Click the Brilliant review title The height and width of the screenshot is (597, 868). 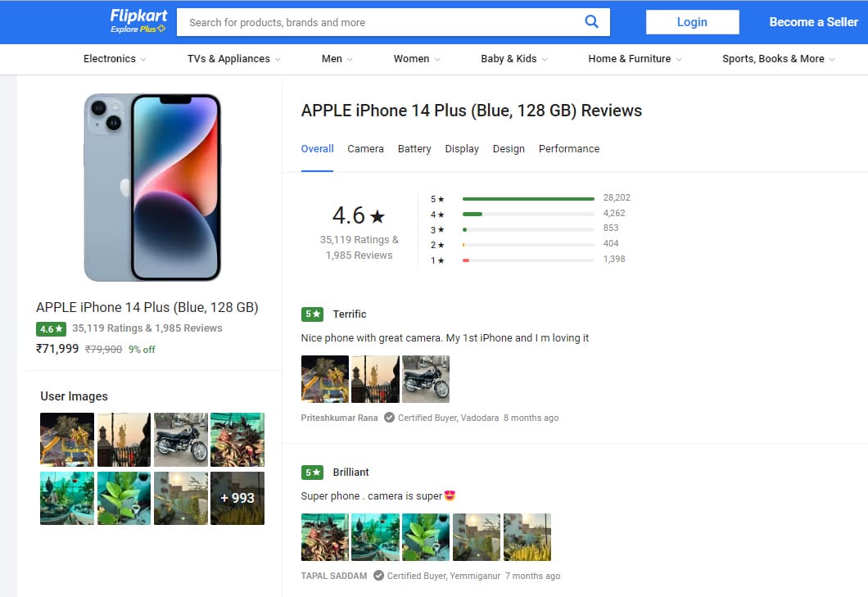click(350, 473)
